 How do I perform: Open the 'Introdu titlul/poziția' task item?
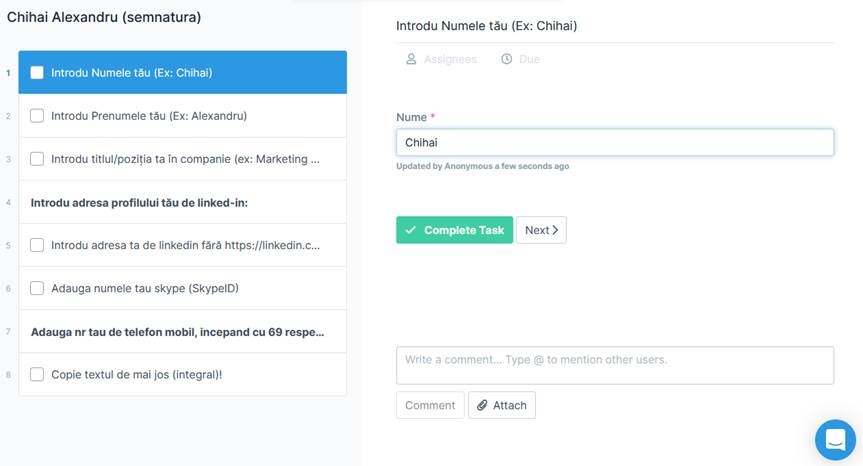[185, 159]
